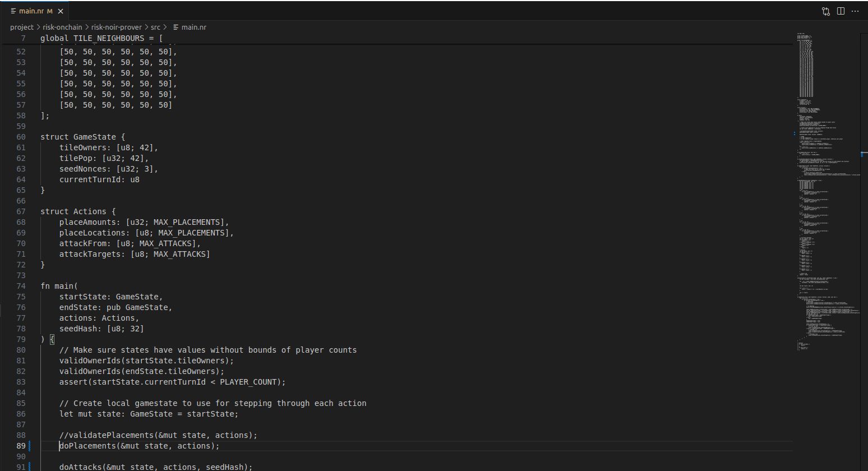
Task: Click the array row on line 57
Action: coord(116,105)
